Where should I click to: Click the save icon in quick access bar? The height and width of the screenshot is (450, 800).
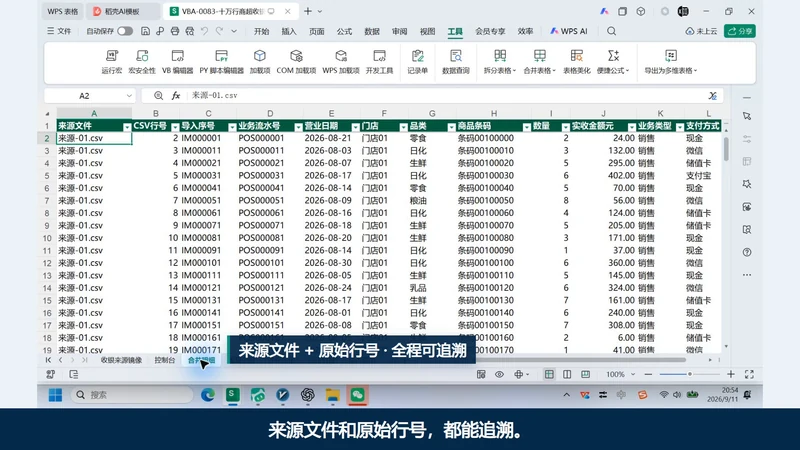(x=145, y=31)
